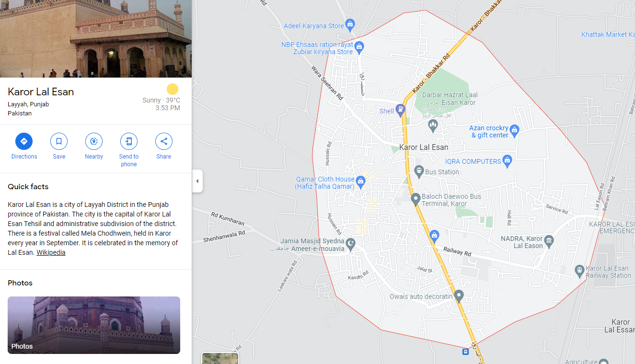Click the 'Quick facts' heading
This screenshot has height=364, width=635.
click(28, 186)
